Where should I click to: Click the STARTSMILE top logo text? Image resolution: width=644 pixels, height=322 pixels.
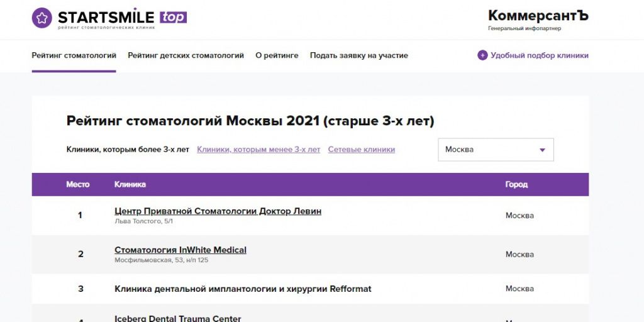click(x=123, y=17)
